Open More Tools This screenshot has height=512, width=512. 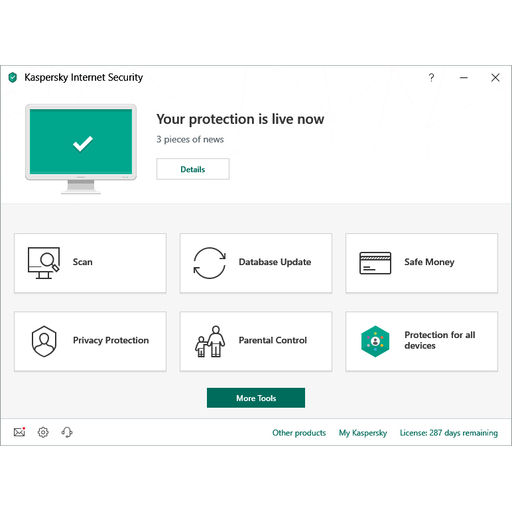click(x=256, y=398)
